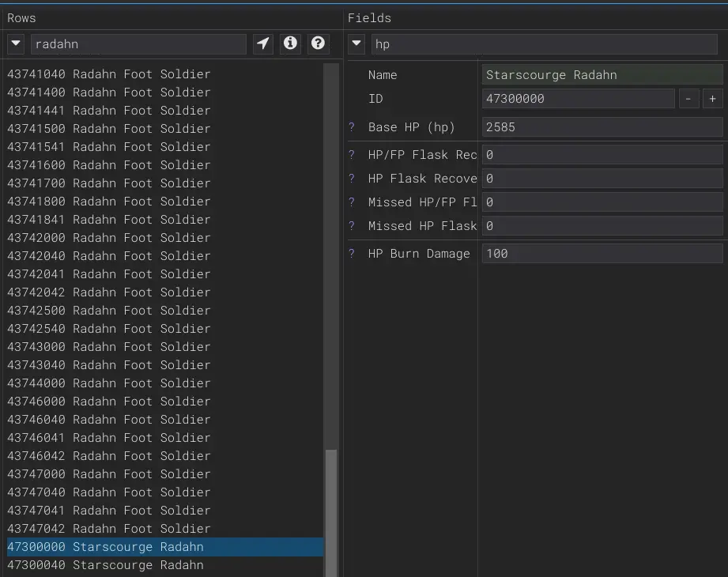Click the Rows list scrollbar thumb

(x=331, y=513)
